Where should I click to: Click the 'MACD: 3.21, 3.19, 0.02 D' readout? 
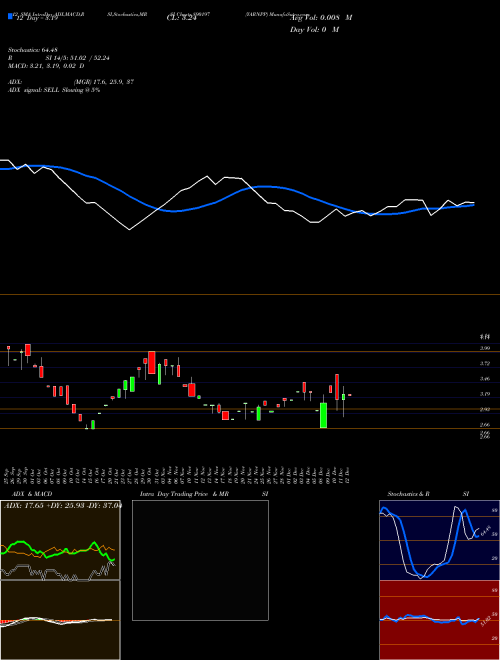tap(46, 66)
